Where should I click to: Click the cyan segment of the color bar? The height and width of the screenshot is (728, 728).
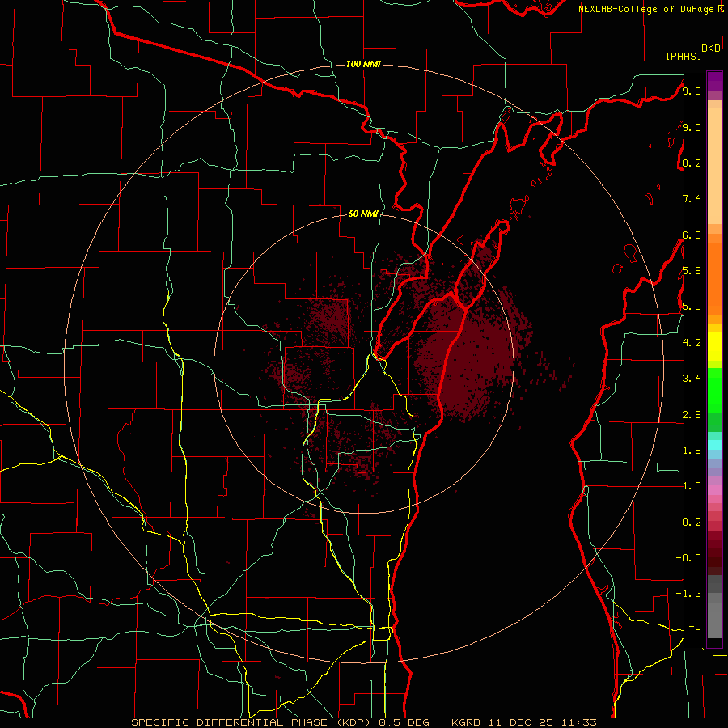714,445
